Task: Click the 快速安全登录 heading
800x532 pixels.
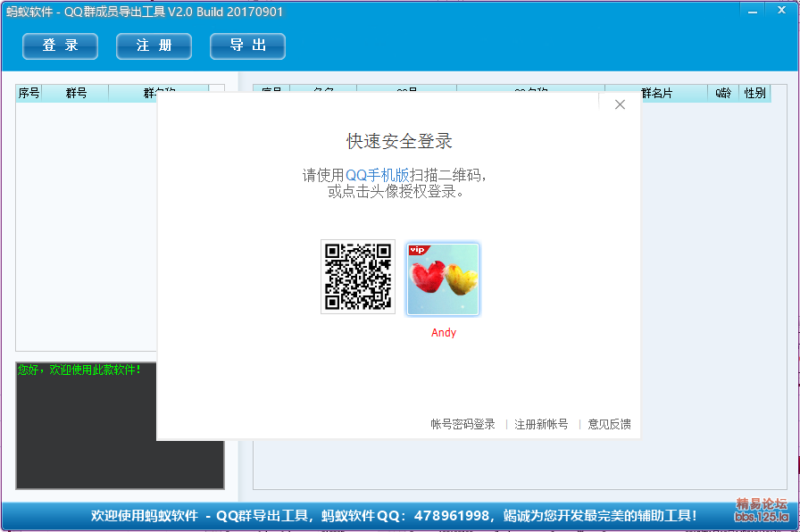Action: point(399,141)
